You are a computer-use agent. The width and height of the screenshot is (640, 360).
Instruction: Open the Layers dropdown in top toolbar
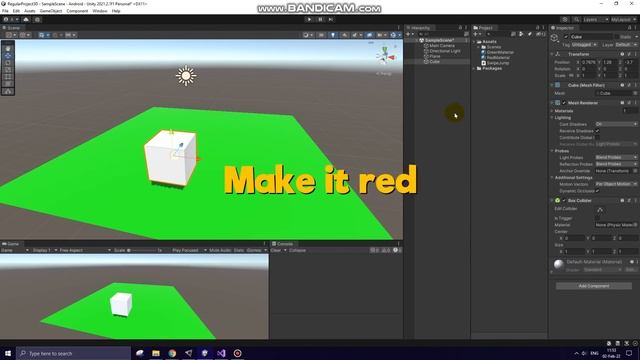point(595,20)
